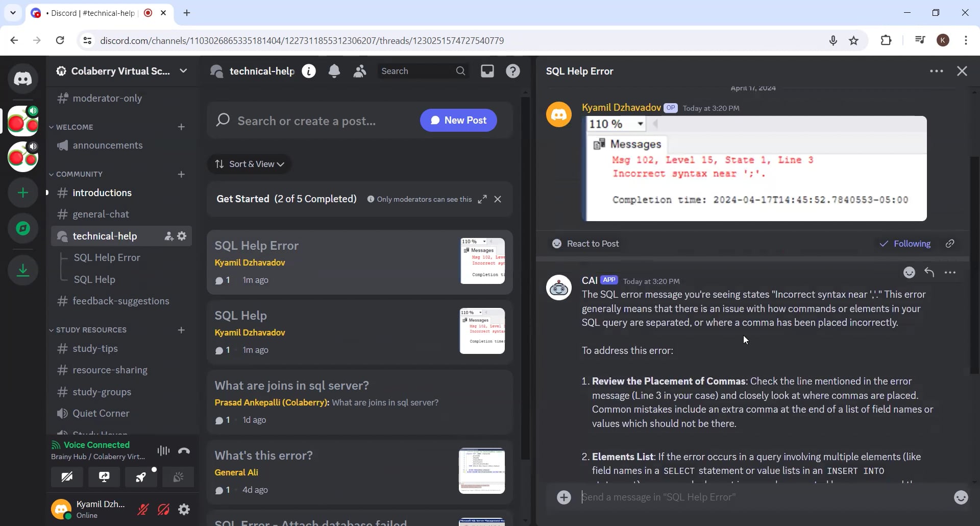Screen dimensions: 980x526
Task: Open thread more options three dots
Action: 937,71
